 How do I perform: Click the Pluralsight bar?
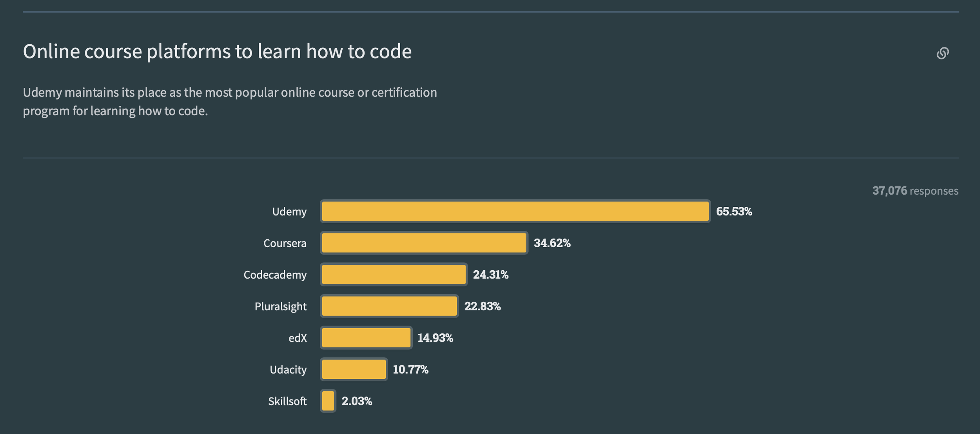pyautogui.click(x=389, y=306)
